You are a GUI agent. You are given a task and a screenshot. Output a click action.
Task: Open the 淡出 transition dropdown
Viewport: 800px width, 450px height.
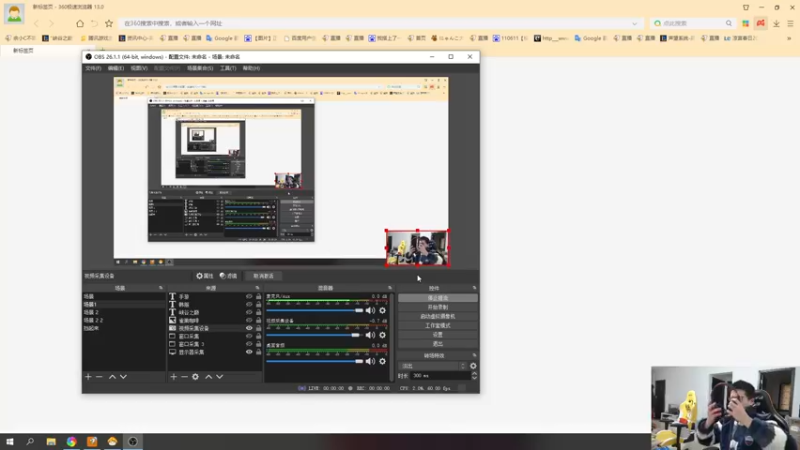pyautogui.click(x=433, y=366)
